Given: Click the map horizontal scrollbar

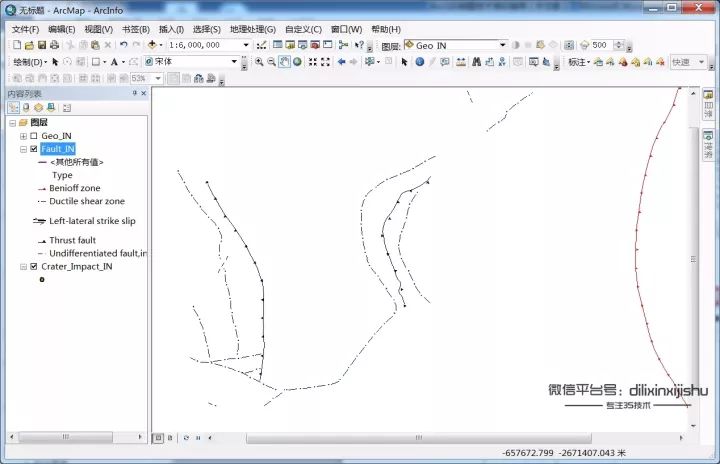Looking at the screenshot, I should coord(418,438).
